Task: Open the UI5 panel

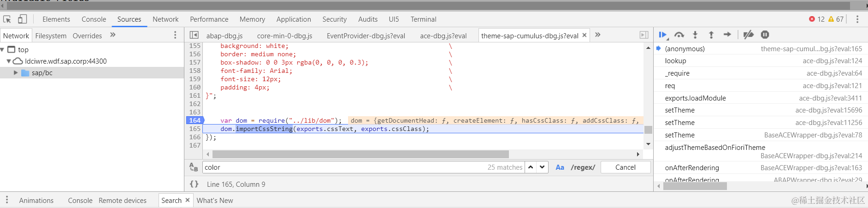Action: pyautogui.click(x=394, y=19)
